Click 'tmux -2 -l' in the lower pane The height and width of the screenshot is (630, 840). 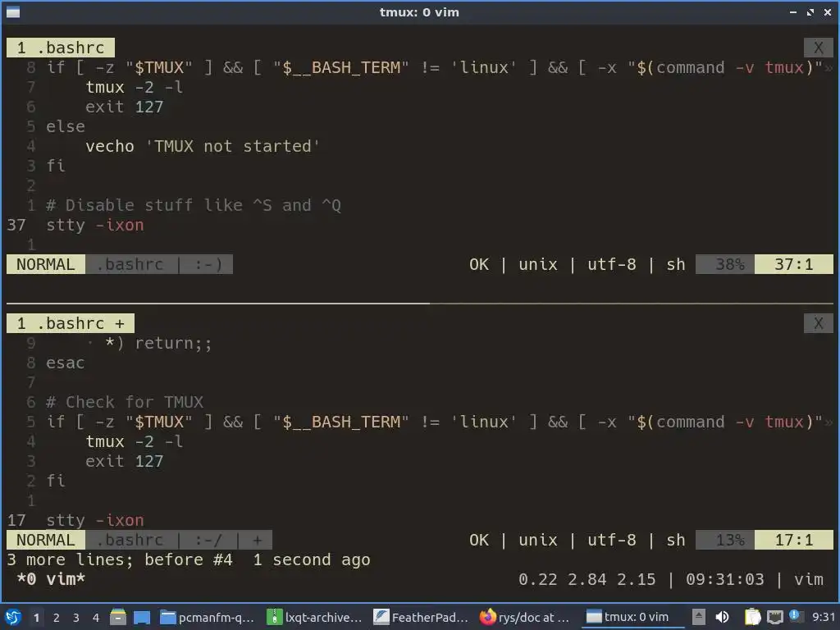tap(135, 442)
